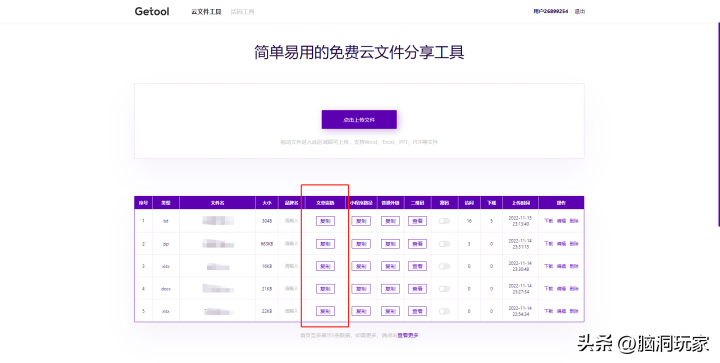
Task: Click the zip type cell
Action: click(166, 244)
